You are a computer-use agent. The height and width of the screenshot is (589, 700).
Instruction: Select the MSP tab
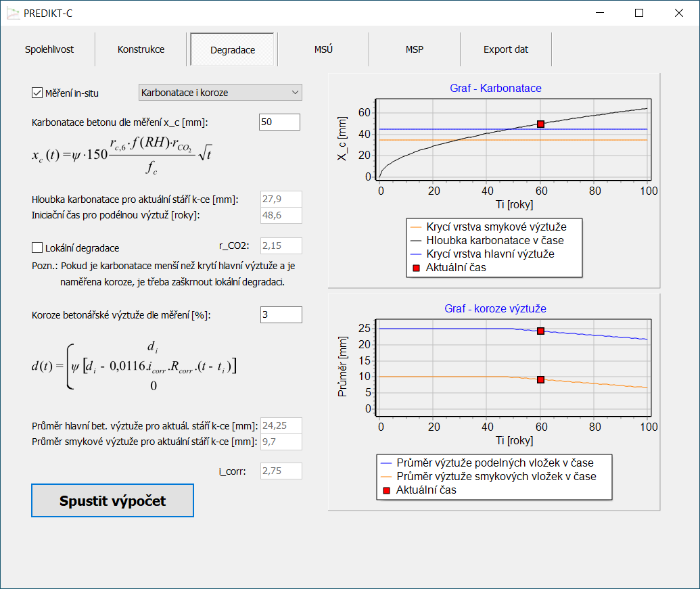(x=415, y=49)
